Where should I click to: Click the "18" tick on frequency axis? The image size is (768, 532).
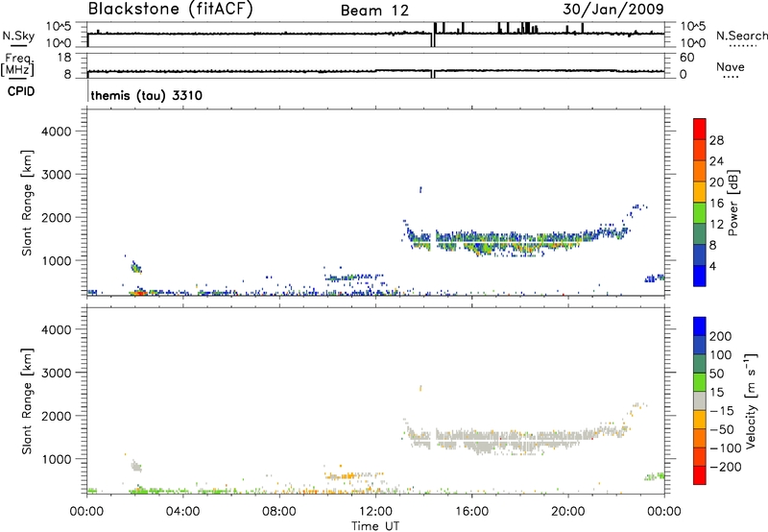(x=64, y=58)
